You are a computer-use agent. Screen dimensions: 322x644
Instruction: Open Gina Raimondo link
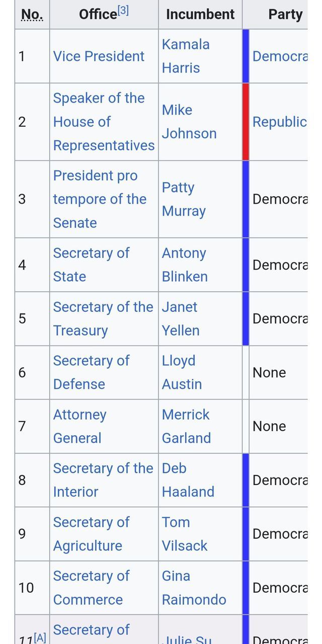point(194,588)
